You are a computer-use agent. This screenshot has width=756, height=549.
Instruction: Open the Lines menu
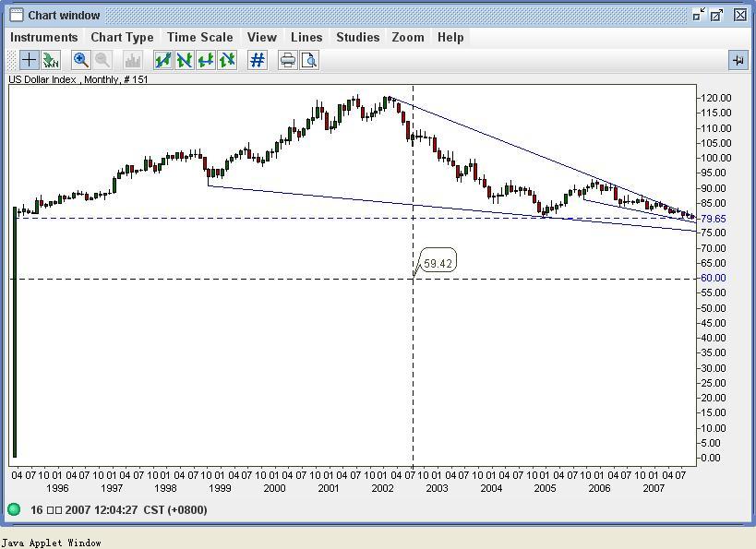point(306,37)
